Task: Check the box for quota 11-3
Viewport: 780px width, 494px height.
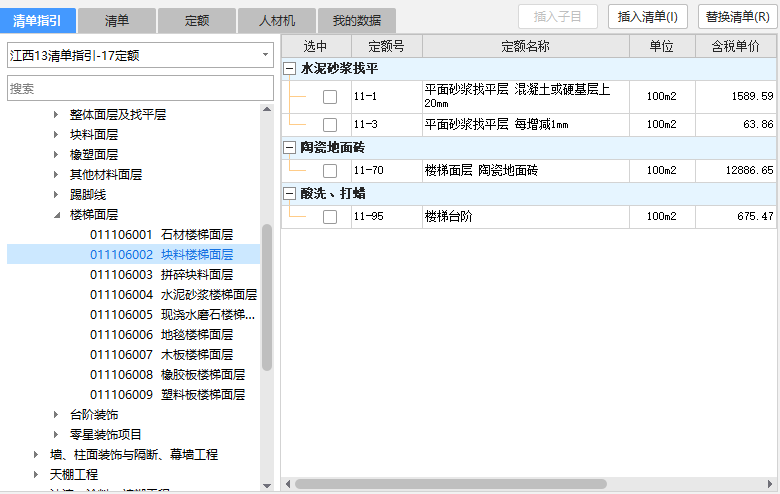Action: pyautogui.click(x=330, y=124)
